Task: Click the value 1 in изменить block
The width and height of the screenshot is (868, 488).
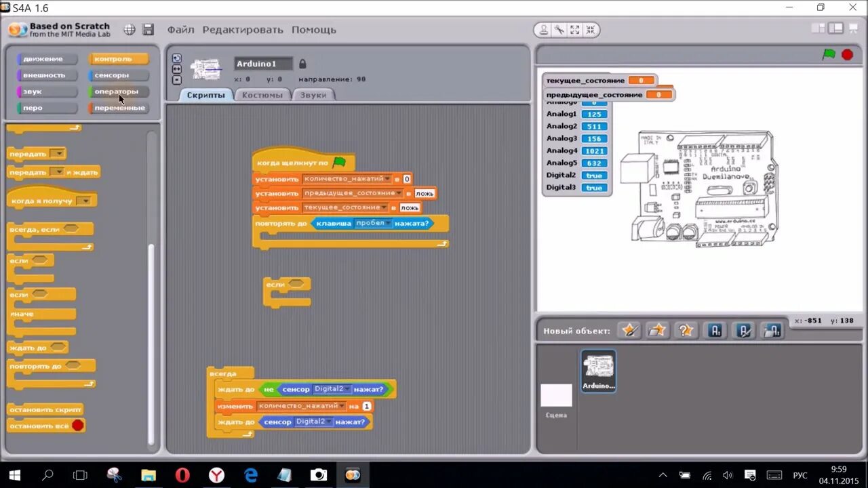Action: pos(367,406)
